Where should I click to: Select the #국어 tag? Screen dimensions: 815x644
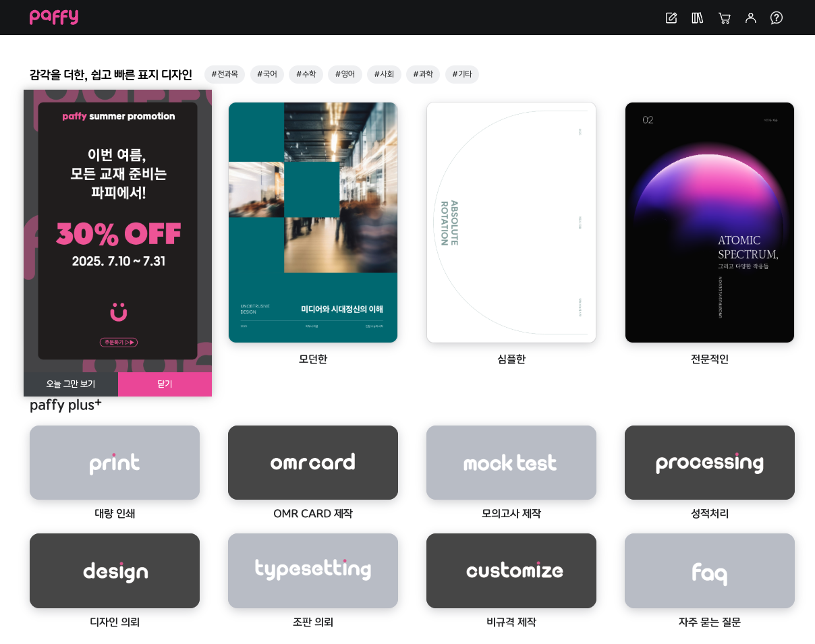click(267, 74)
